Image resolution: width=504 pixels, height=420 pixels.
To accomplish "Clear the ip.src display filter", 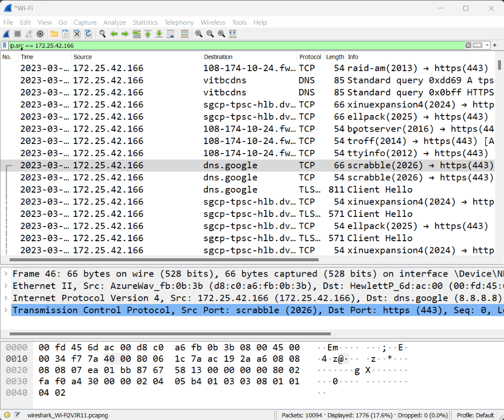I will click(x=468, y=45).
